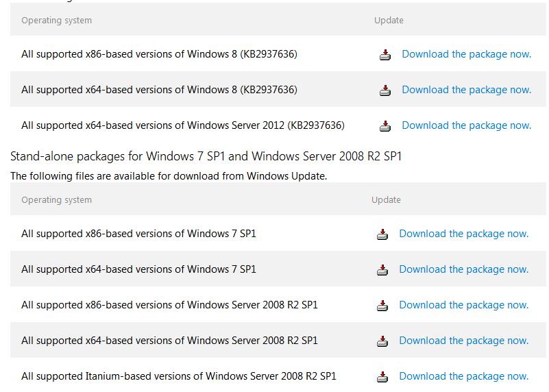Viewport: 549px width, 392px height.
Task: Click download icon for x86-based Windows 7 SP1
Action: tap(382, 234)
